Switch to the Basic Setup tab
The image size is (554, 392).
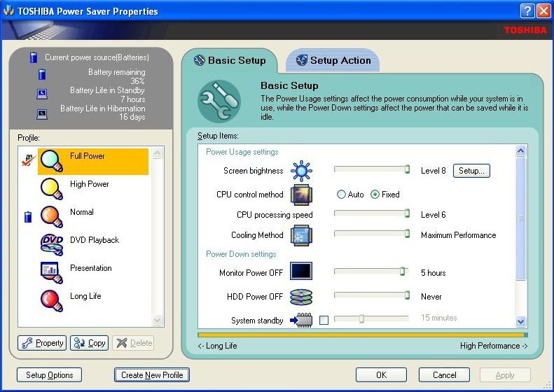coord(230,60)
